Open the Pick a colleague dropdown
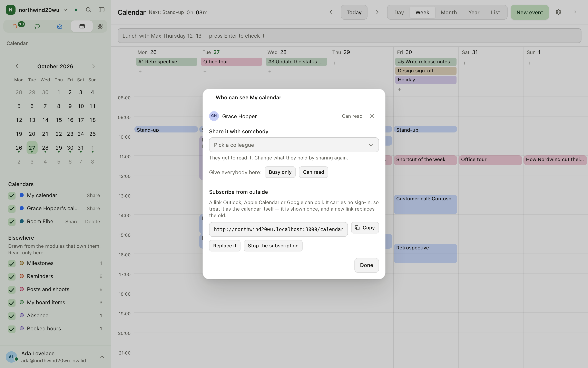 (294, 145)
